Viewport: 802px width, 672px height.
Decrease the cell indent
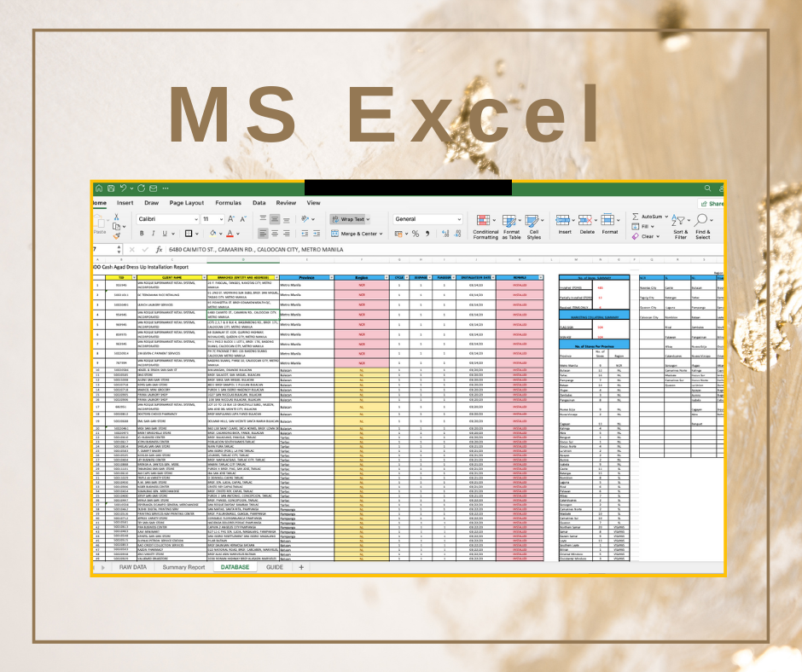coord(305,233)
